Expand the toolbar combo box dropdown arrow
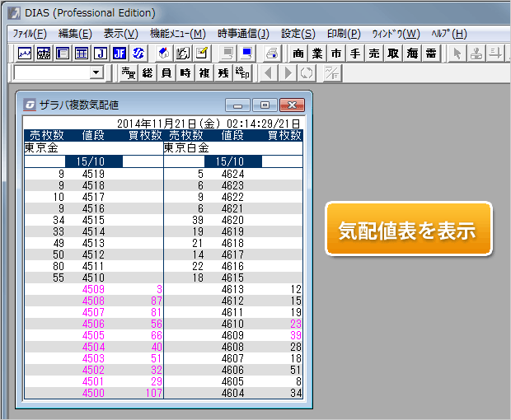The image size is (511, 420). coord(96,73)
